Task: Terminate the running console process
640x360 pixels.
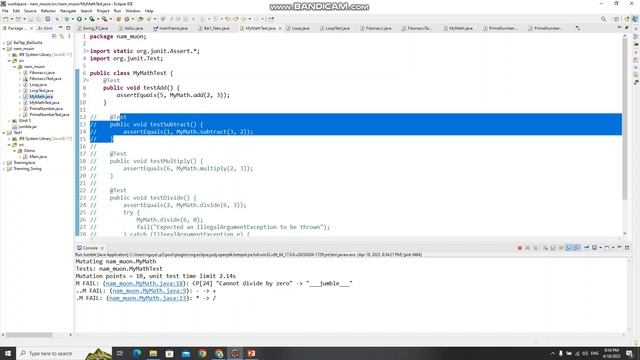Action: (520, 248)
